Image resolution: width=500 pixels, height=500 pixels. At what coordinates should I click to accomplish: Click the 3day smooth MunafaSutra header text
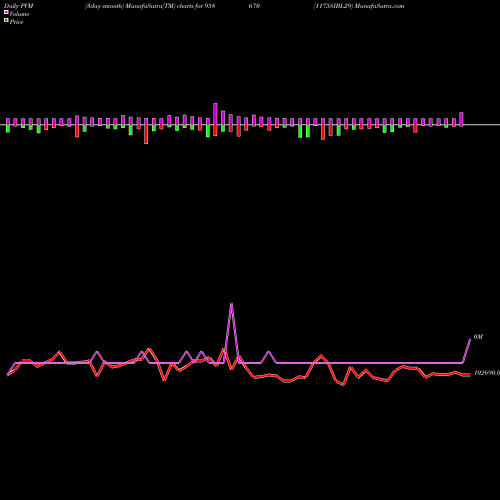(150, 6)
